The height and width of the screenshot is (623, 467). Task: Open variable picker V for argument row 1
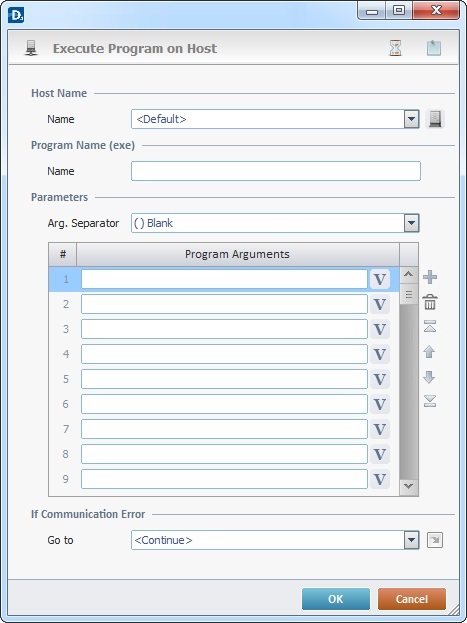click(x=380, y=279)
